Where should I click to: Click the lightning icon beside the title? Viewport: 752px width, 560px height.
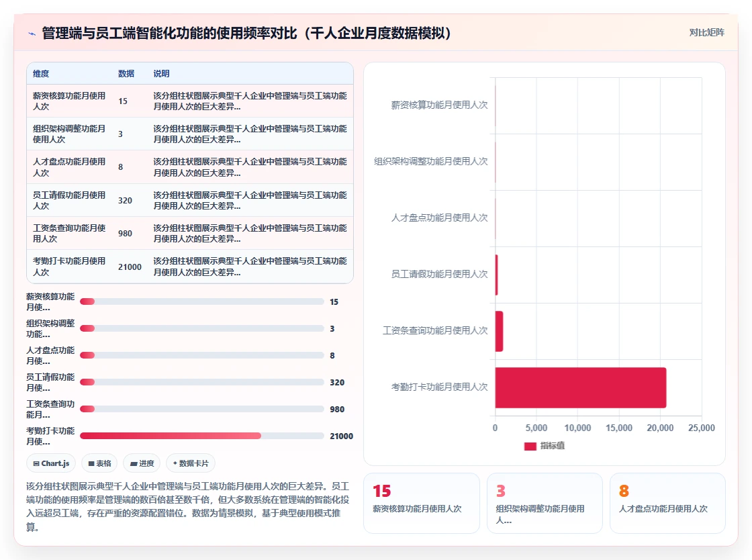(x=32, y=34)
